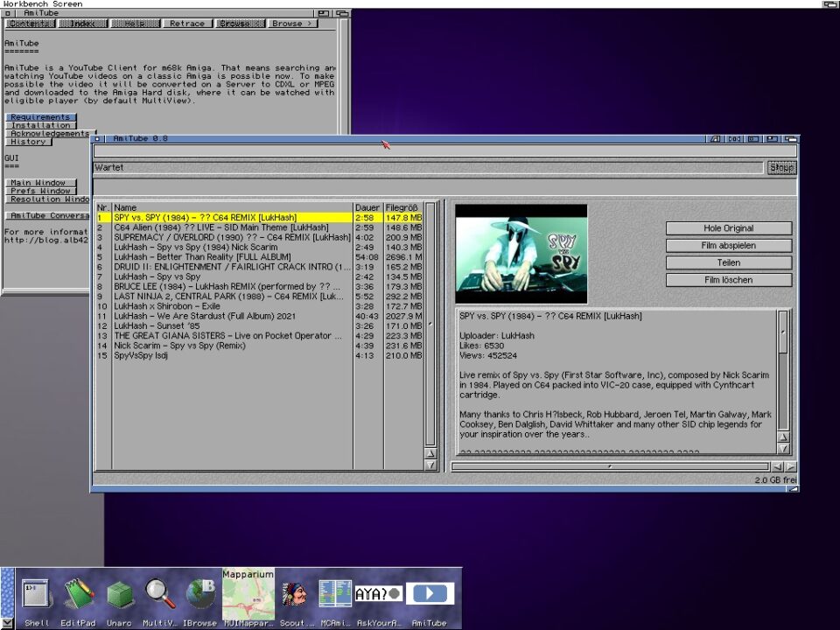Viewport: 840px width, 630px height.
Task: Select 'LukHash x Shirobon - Exile' row
Action: [259, 306]
